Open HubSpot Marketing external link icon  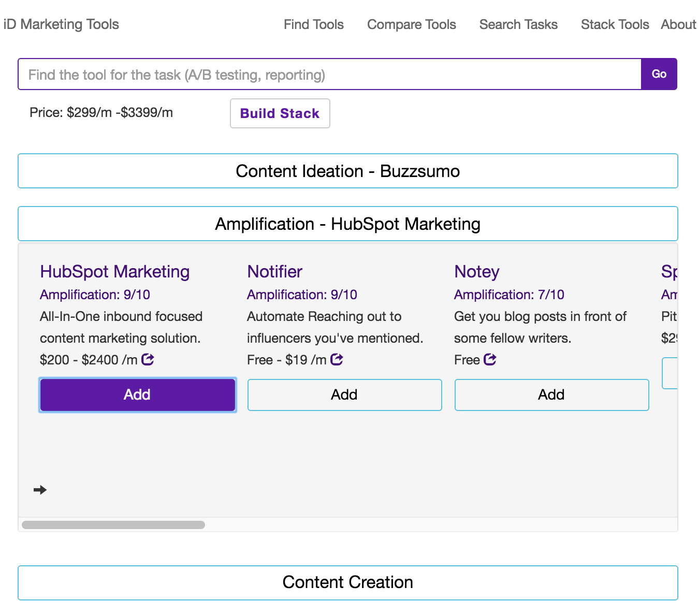(x=148, y=359)
